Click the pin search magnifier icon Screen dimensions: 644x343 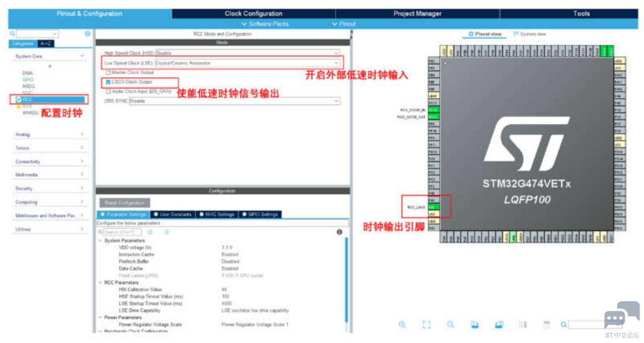(x=564, y=325)
